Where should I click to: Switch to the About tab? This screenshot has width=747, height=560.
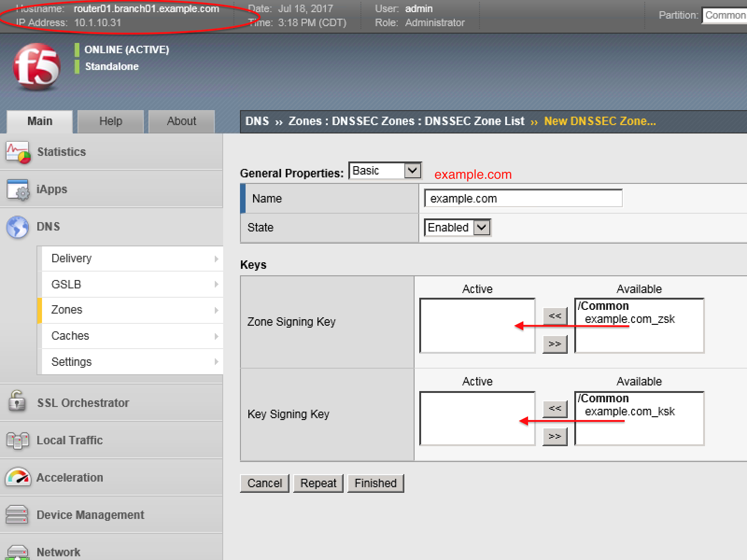[x=182, y=121]
